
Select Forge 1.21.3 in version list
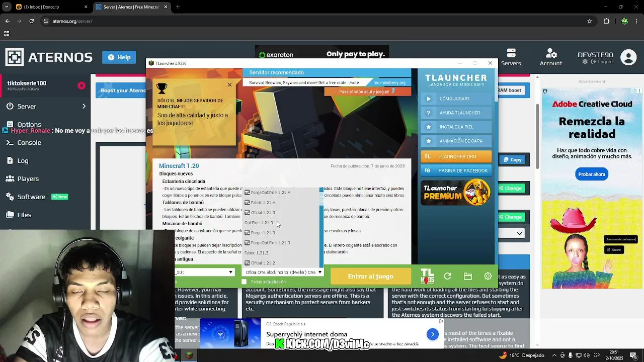pyautogui.click(x=280, y=233)
